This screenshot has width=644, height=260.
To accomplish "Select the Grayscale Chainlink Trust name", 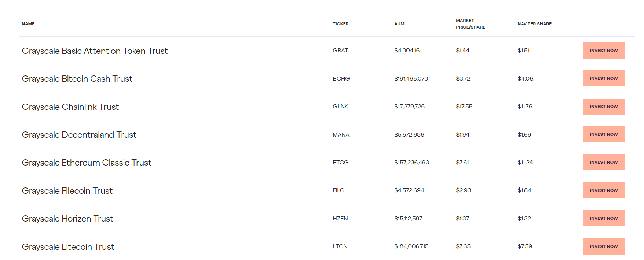I will pos(70,107).
